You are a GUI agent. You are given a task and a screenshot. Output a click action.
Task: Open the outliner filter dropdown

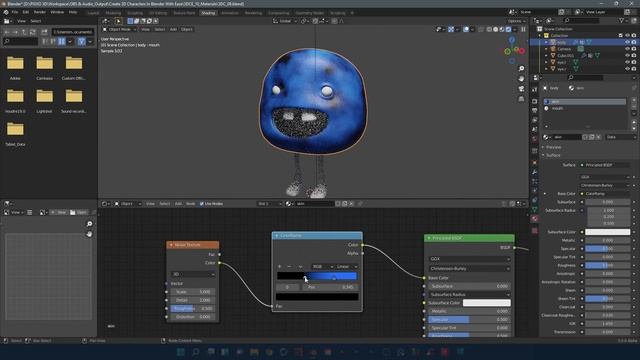(623, 20)
